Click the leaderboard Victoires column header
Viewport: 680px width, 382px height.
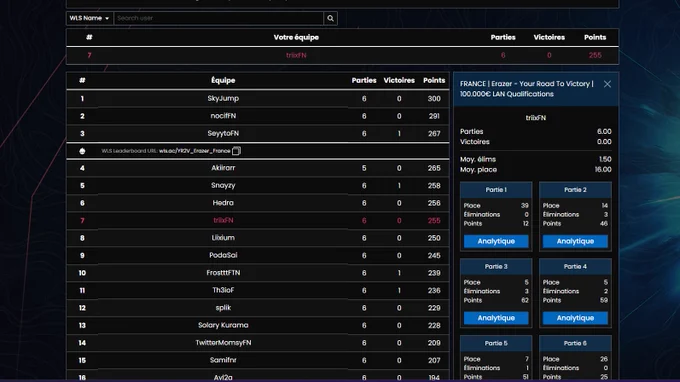tap(399, 80)
